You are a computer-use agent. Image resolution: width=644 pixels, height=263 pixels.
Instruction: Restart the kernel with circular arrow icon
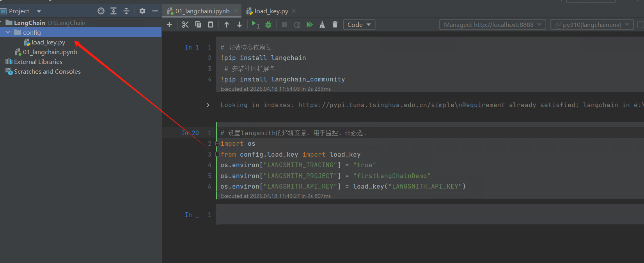(x=297, y=25)
